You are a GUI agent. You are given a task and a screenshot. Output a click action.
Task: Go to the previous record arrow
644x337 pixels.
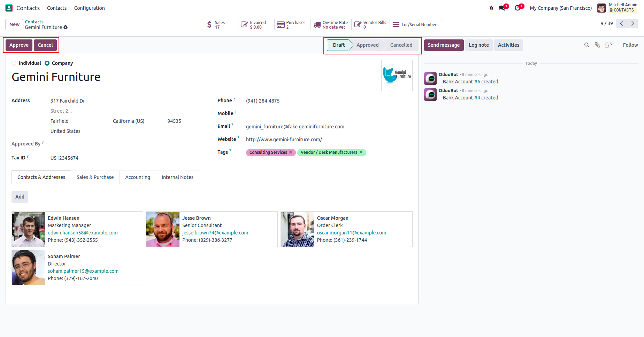point(621,23)
